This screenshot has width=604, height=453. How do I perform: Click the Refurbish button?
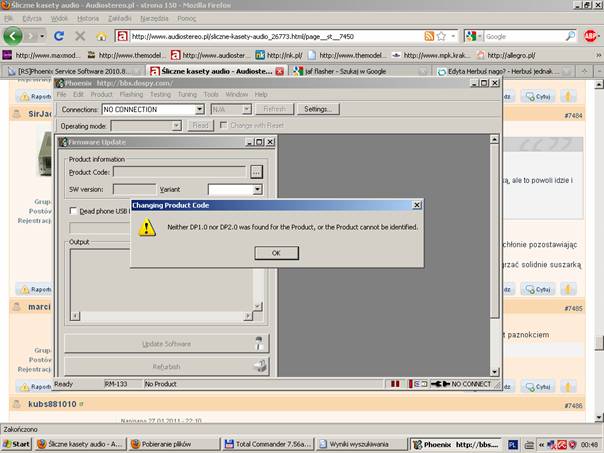tap(166, 366)
